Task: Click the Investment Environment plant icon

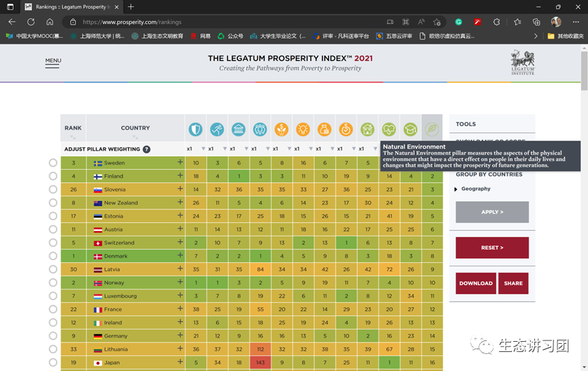Action: pos(281,129)
